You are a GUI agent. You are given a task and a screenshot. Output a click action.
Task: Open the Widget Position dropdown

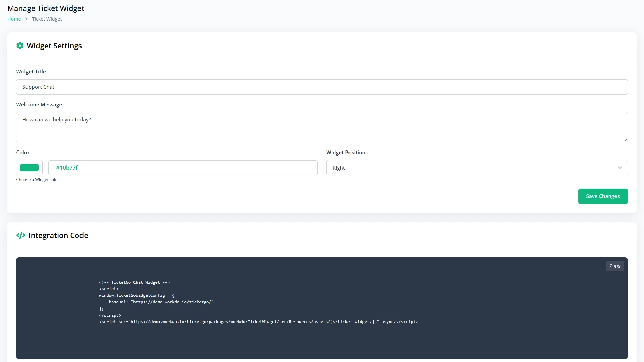[477, 168]
